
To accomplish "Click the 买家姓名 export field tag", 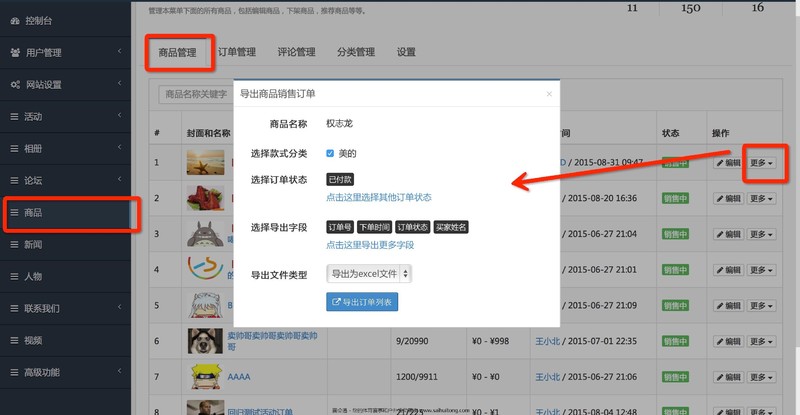I will pos(451,228).
